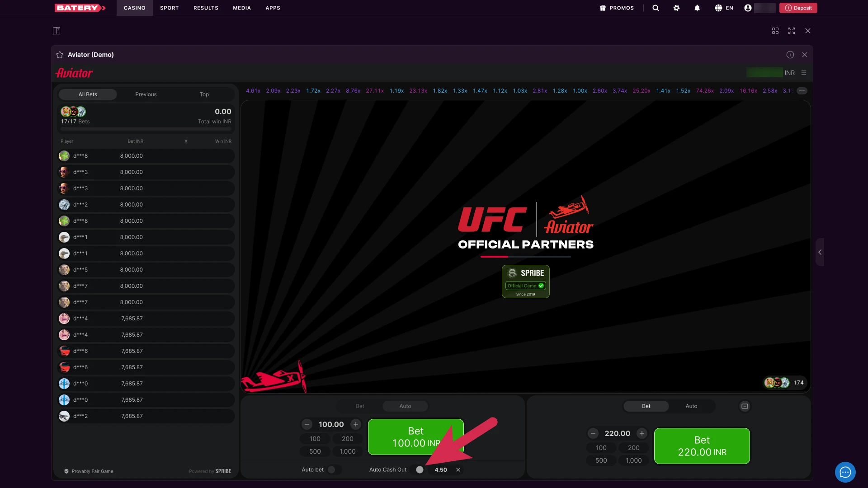The width and height of the screenshot is (868, 488).
Task: Toggle the sidebar panel icon
Action: [57, 31]
